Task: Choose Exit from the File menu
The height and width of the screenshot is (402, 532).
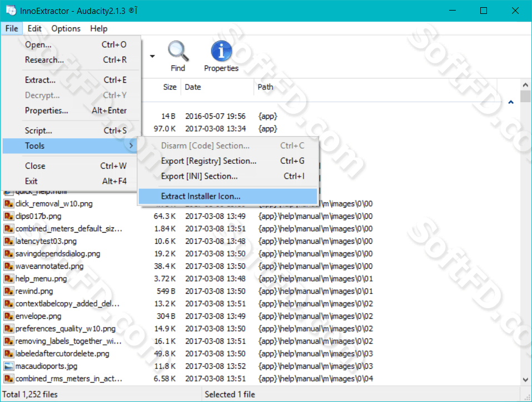Action: (71, 181)
